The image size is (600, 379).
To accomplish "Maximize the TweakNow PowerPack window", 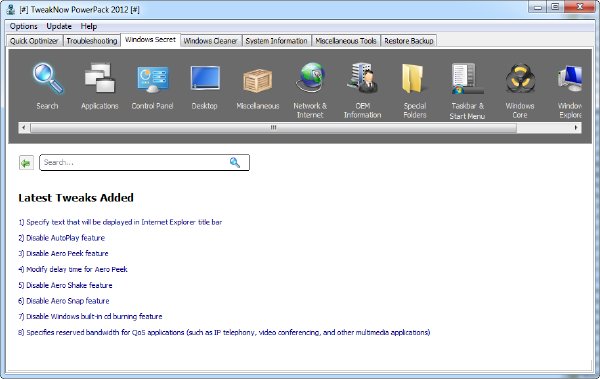I will pyautogui.click(x=555, y=7).
